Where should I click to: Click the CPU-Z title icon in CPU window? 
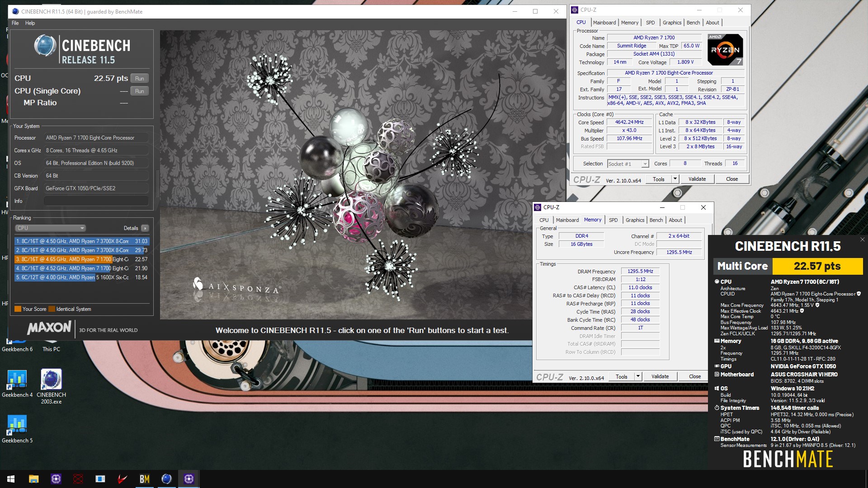[x=575, y=10]
